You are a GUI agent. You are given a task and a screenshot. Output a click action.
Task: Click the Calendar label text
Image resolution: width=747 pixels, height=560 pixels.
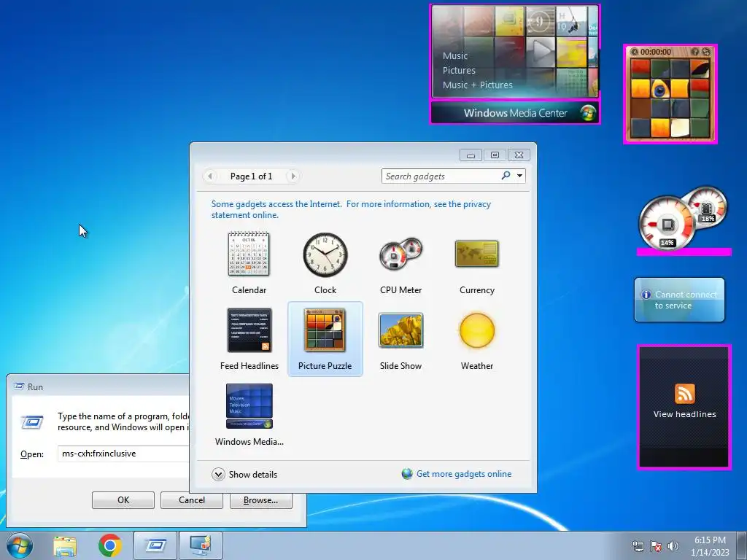249,290
